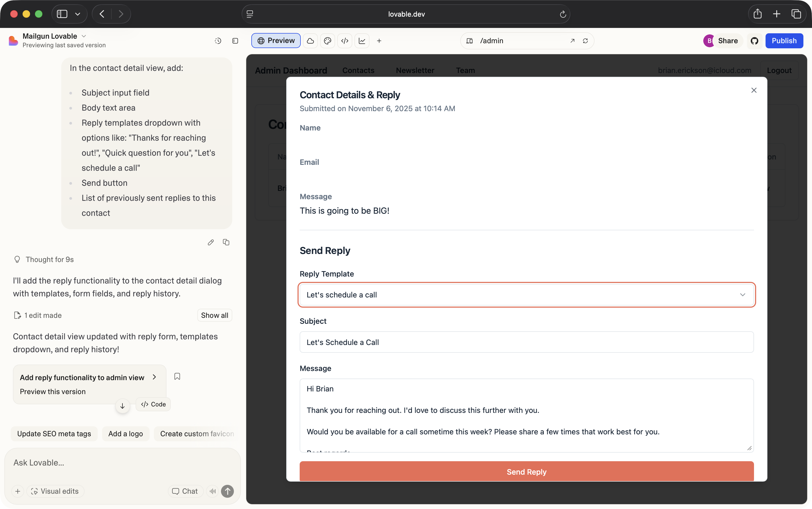Expand Add reply functionality to admin view
This screenshot has height=509, width=812.
click(154, 377)
